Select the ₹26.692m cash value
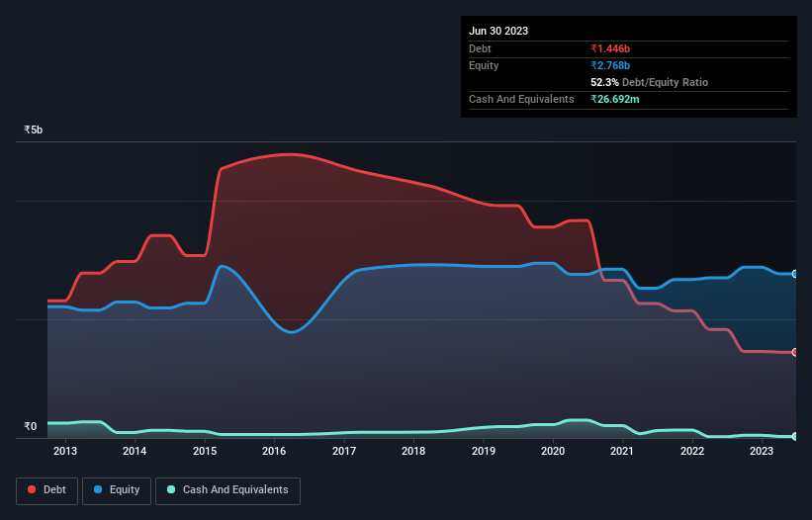This screenshot has width=812, height=520. (615, 99)
